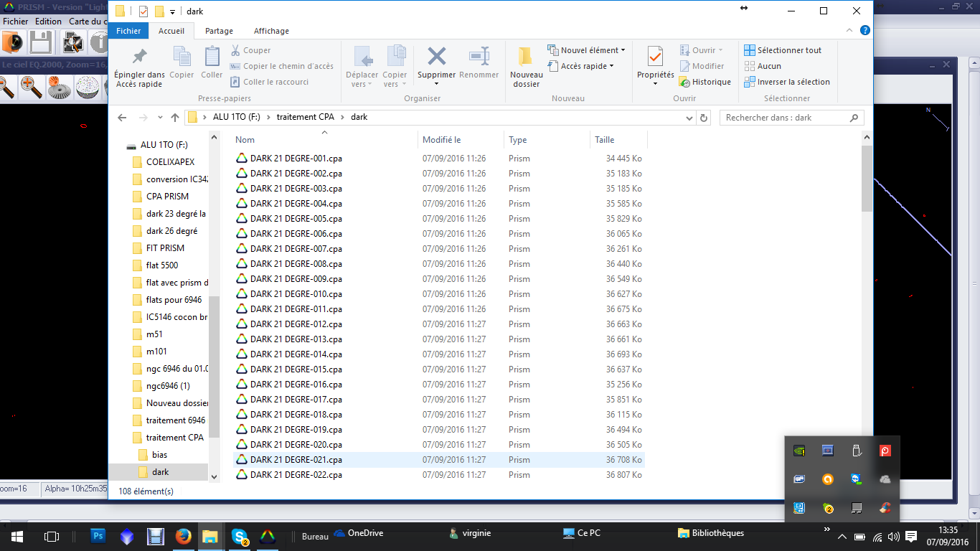Select the bias folder in tree
The height and width of the screenshot is (551, 980).
tap(159, 455)
